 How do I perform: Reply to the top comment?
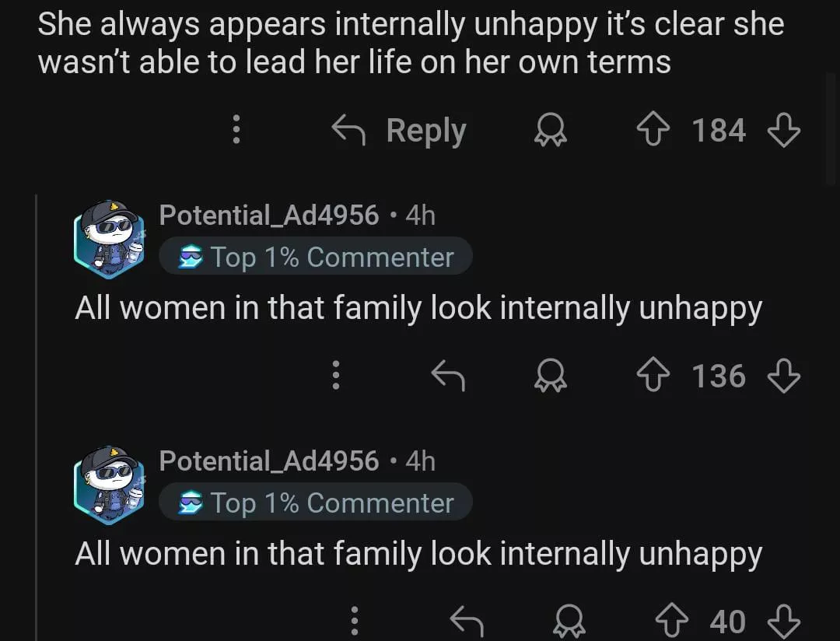400,131
